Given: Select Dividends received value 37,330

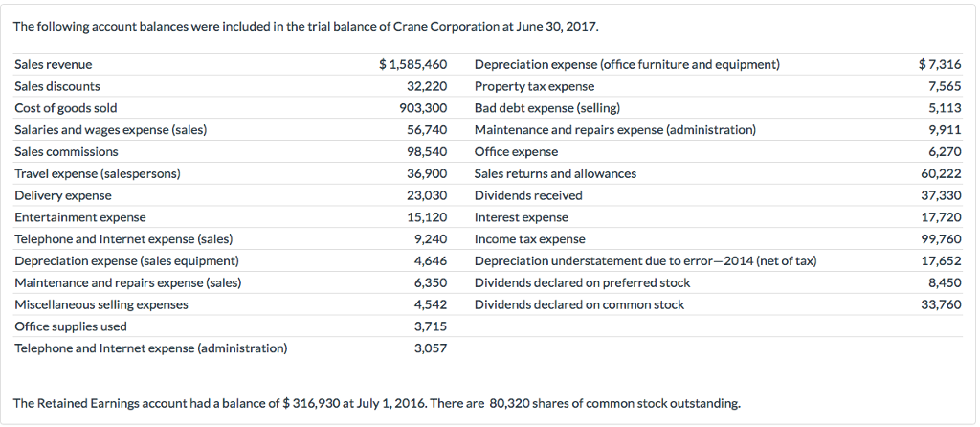Looking at the screenshot, I should coord(942,195).
